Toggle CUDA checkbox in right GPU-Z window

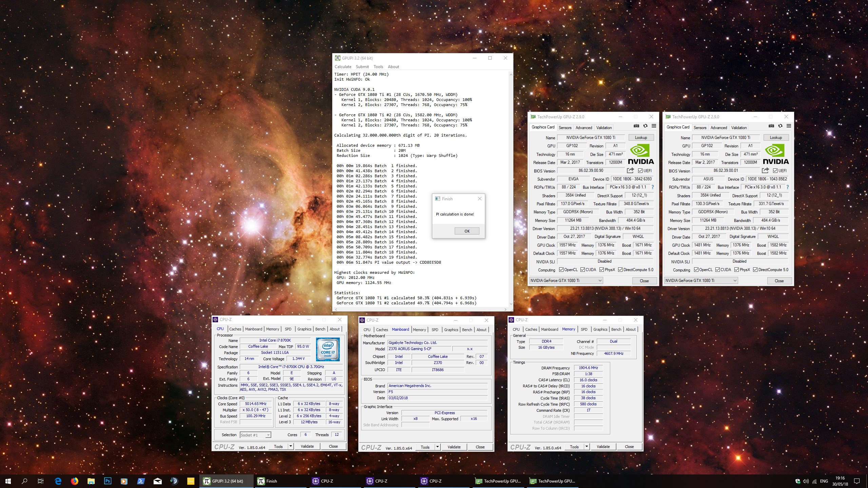point(717,270)
